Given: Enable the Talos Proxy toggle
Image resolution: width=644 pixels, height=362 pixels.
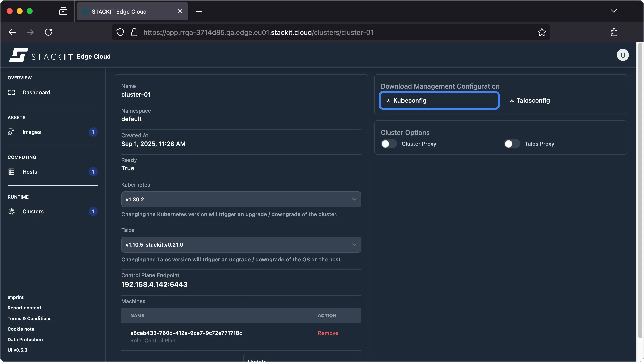Looking at the screenshot, I should tap(512, 144).
